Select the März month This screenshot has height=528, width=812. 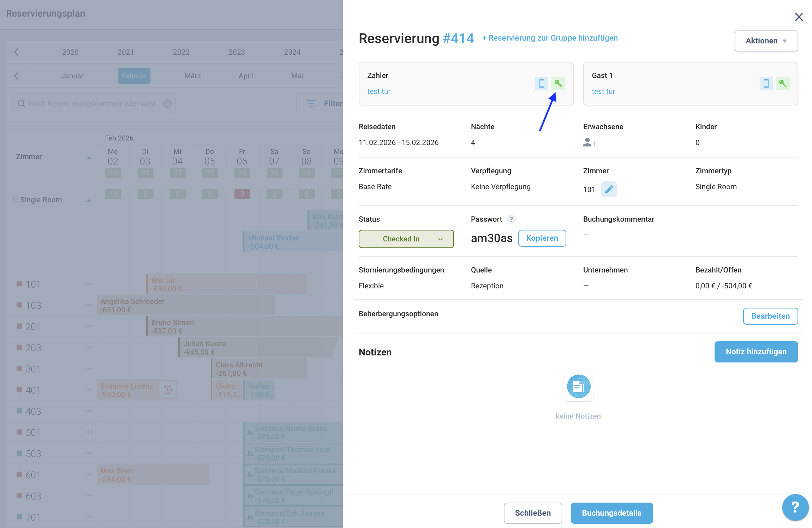(x=192, y=76)
